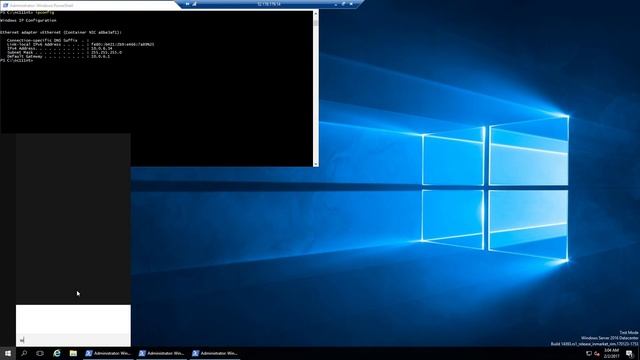The height and width of the screenshot is (360, 640).
Task: Click the PowerShell window title bar text
Action: pos(42,5)
